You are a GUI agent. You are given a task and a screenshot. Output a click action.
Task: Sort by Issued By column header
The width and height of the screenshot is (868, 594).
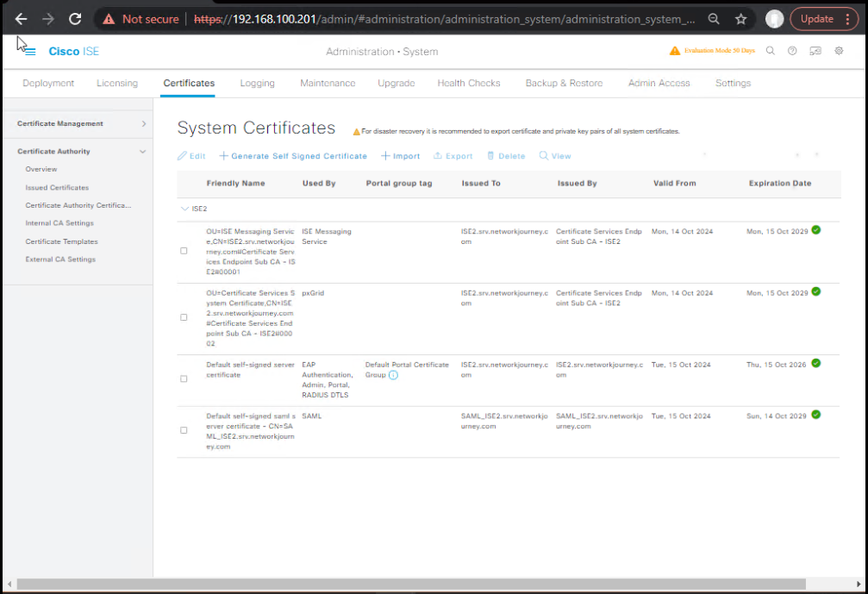click(x=577, y=184)
